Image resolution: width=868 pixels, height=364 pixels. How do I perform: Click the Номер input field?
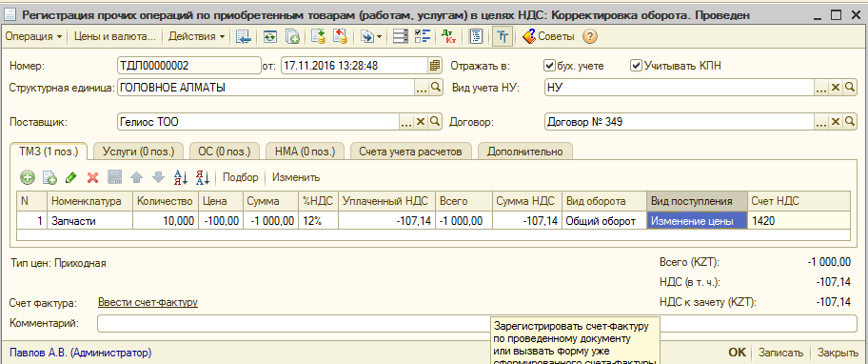(x=189, y=66)
